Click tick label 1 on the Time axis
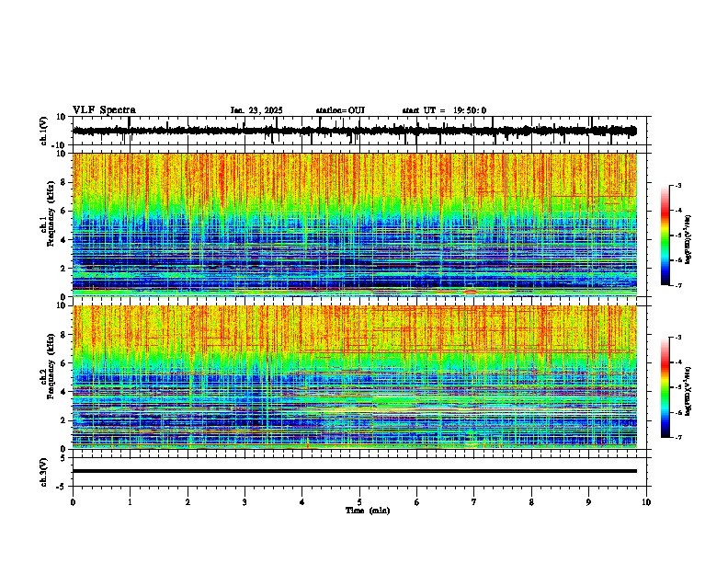The height and width of the screenshot is (563, 728). point(130,502)
